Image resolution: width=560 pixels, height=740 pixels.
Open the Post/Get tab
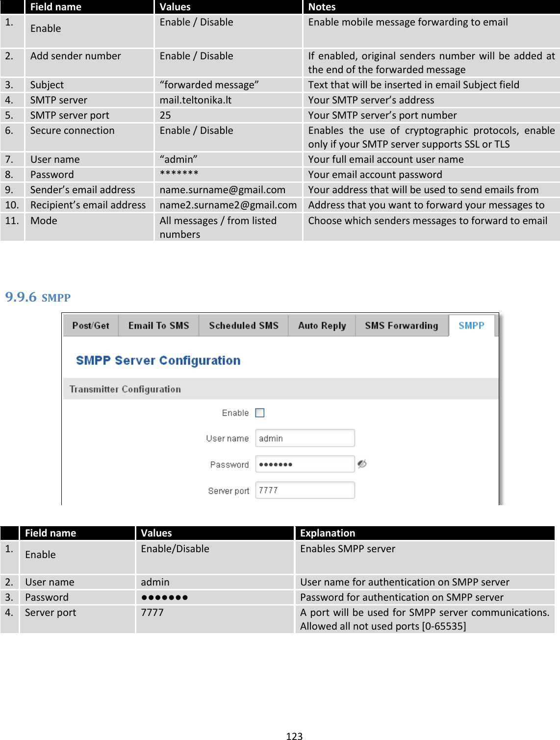click(91, 326)
